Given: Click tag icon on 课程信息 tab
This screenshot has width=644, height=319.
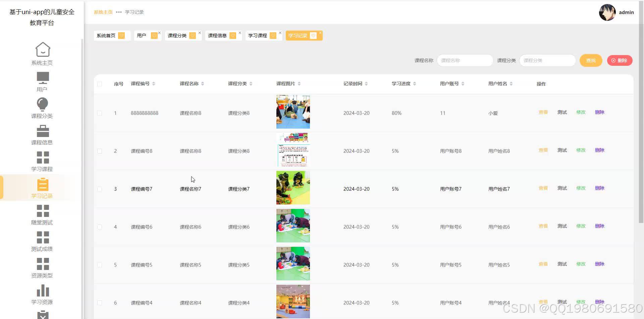Looking at the screenshot, I should [x=233, y=36].
